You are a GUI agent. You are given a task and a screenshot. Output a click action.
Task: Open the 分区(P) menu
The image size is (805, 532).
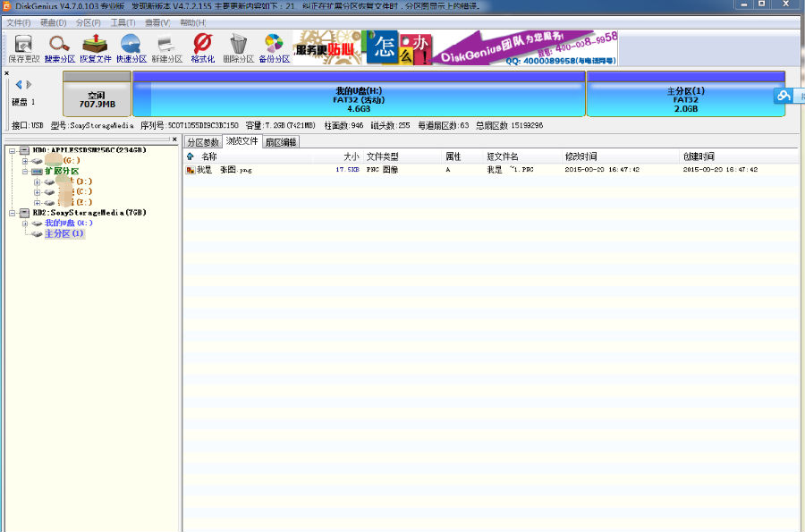click(89, 22)
